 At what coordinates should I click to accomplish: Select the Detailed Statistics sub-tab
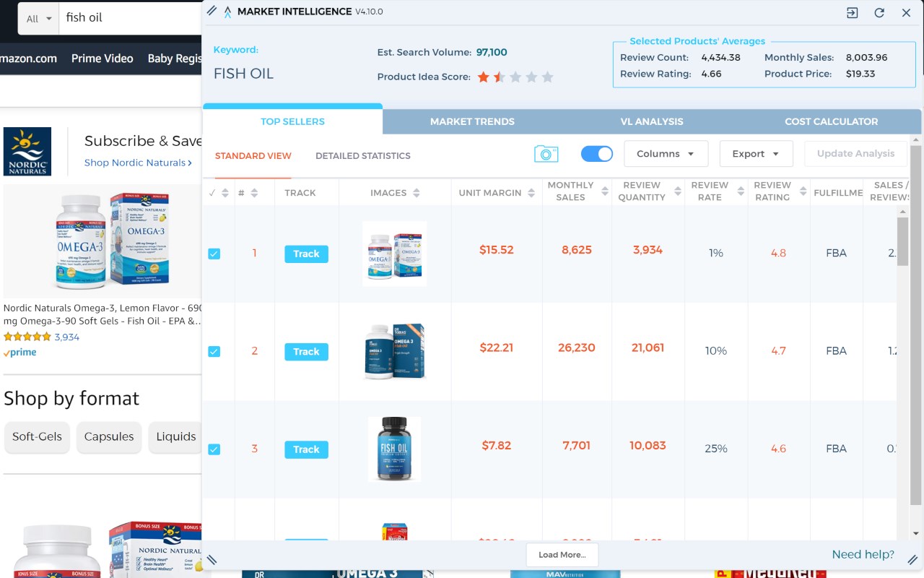pyautogui.click(x=363, y=156)
